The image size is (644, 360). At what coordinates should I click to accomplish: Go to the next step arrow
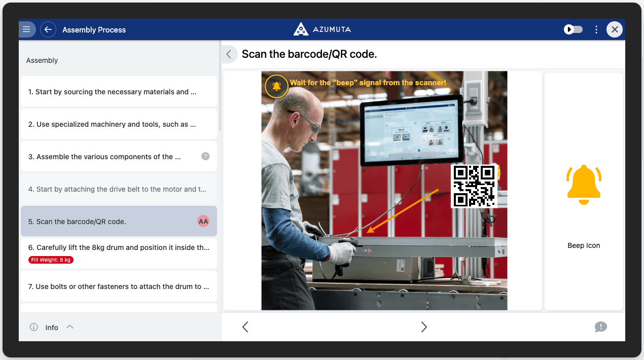424,327
